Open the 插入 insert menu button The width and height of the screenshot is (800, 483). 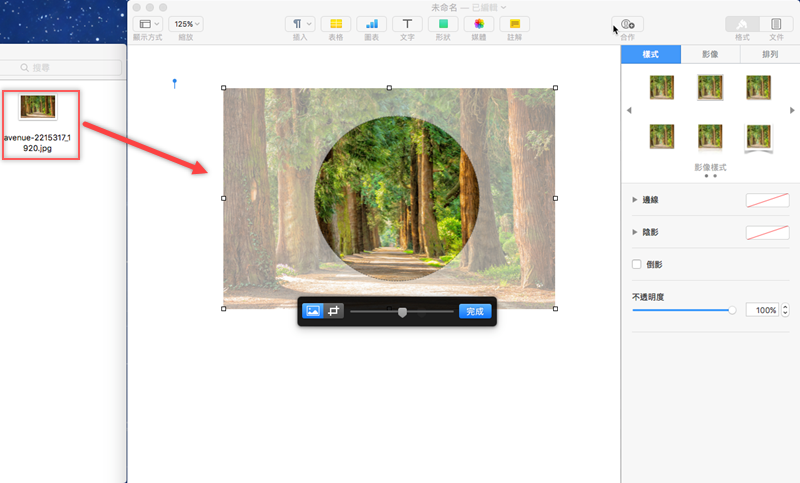tap(300, 24)
